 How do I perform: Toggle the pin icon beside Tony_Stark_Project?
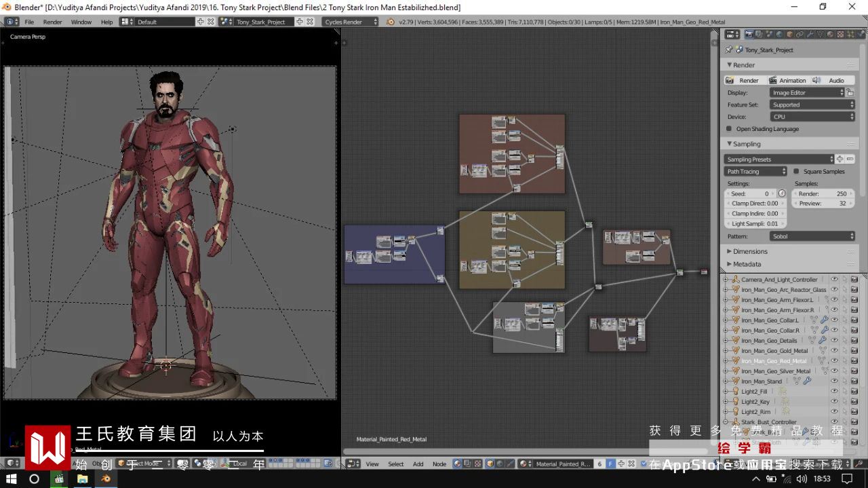tap(728, 50)
